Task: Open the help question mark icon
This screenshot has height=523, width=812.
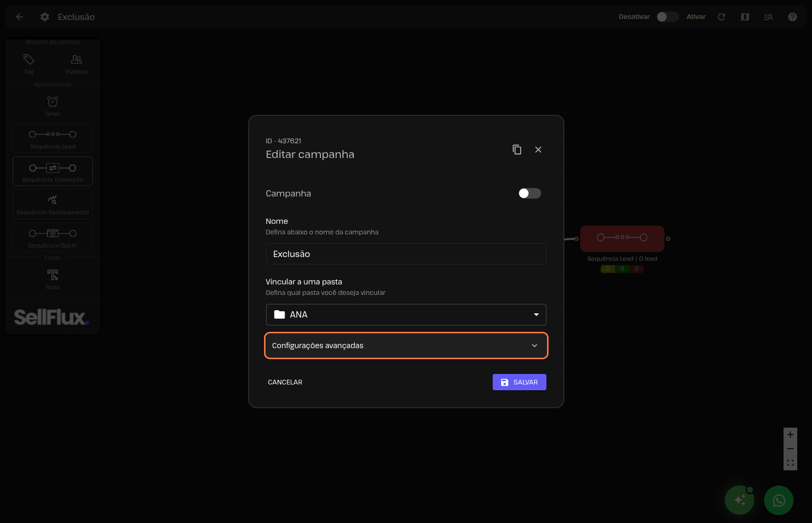Action: pyautogui.click(x=792, y=17)
